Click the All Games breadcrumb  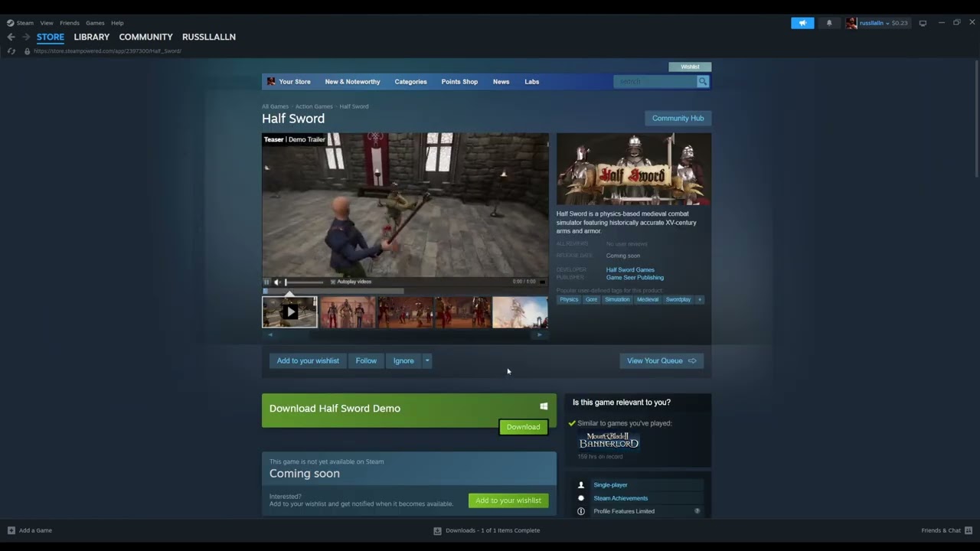pos(275,106)
